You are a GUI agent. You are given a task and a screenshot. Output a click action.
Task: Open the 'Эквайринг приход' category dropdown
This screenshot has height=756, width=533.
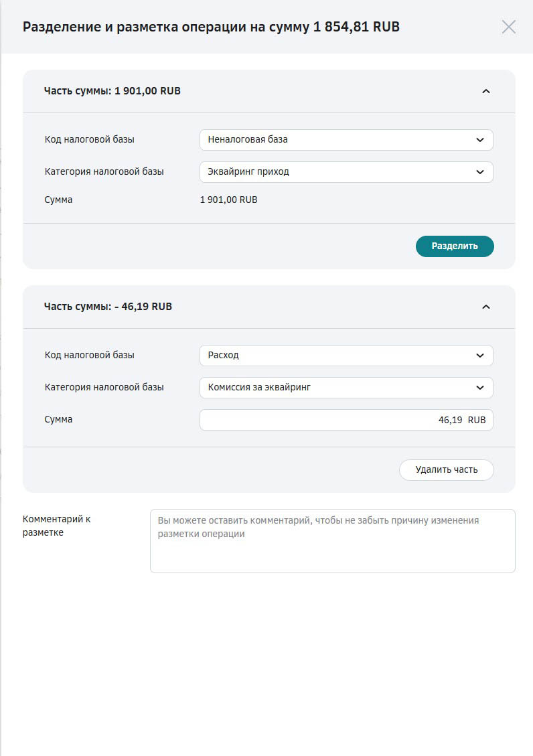click(346, 172)
